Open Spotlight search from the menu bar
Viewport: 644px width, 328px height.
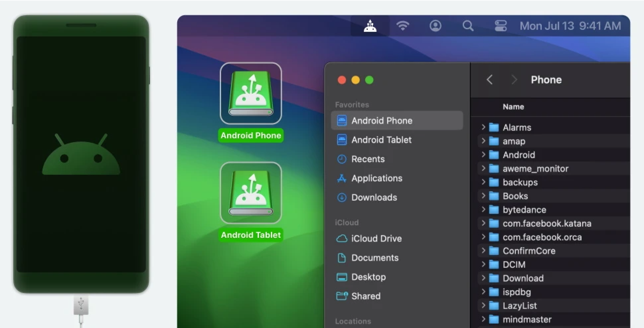468,25
